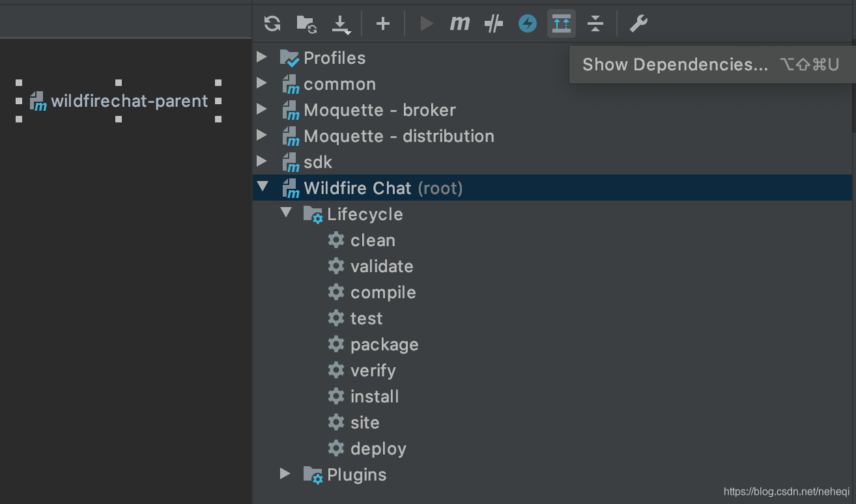Click Generate Sources and Update Folders icon
856x504 pixels.
306,24
